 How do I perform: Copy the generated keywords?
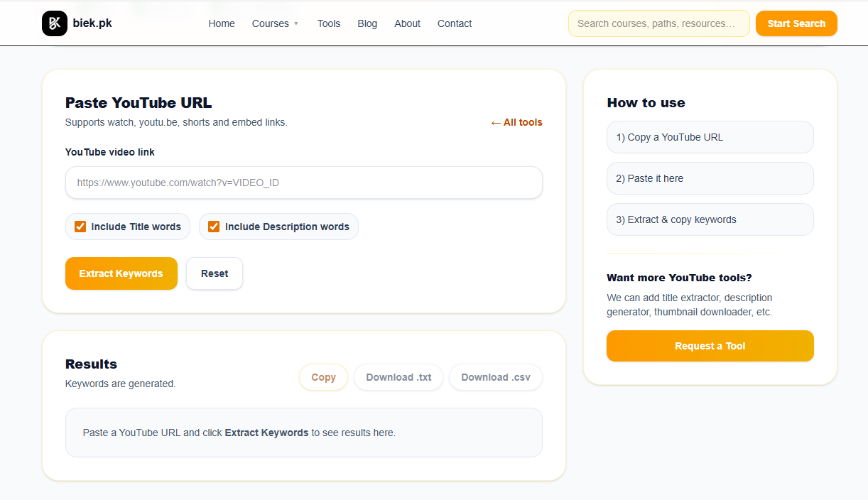click(x=323, y=377)
